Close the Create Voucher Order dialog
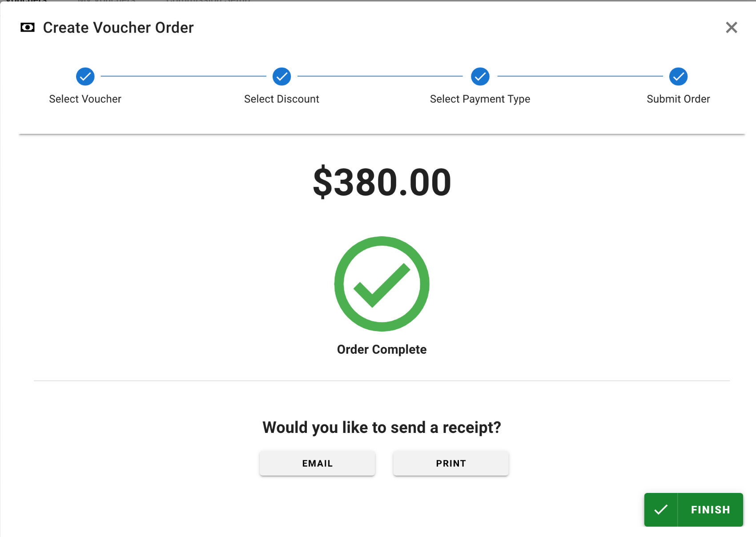The width and height of the screenshot is (756, 537). tap(731, 28)
